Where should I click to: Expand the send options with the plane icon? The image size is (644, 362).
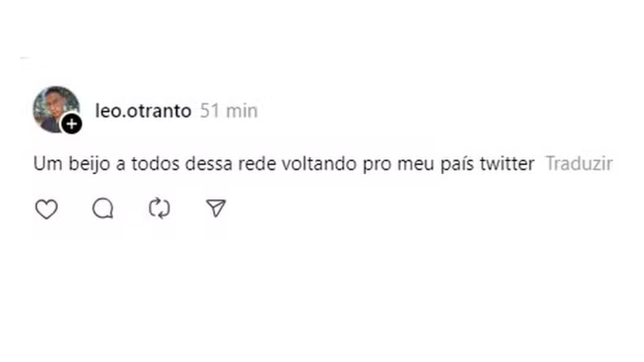tap(216, 209)
